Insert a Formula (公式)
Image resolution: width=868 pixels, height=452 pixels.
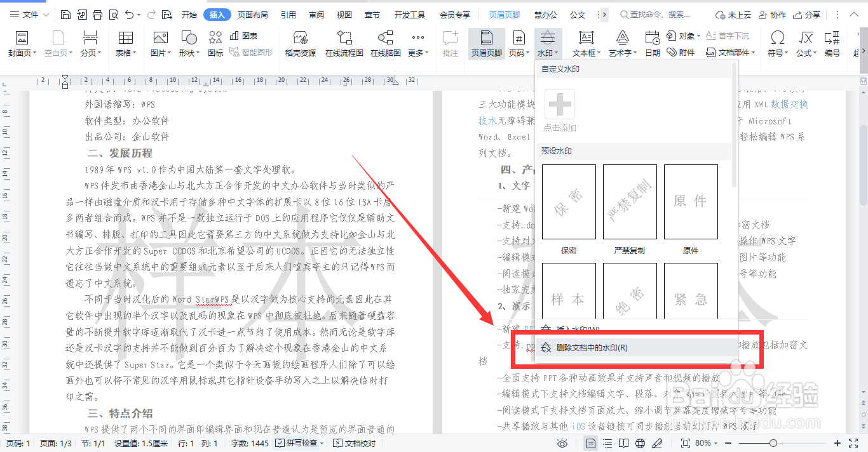[x=806, y=44]
